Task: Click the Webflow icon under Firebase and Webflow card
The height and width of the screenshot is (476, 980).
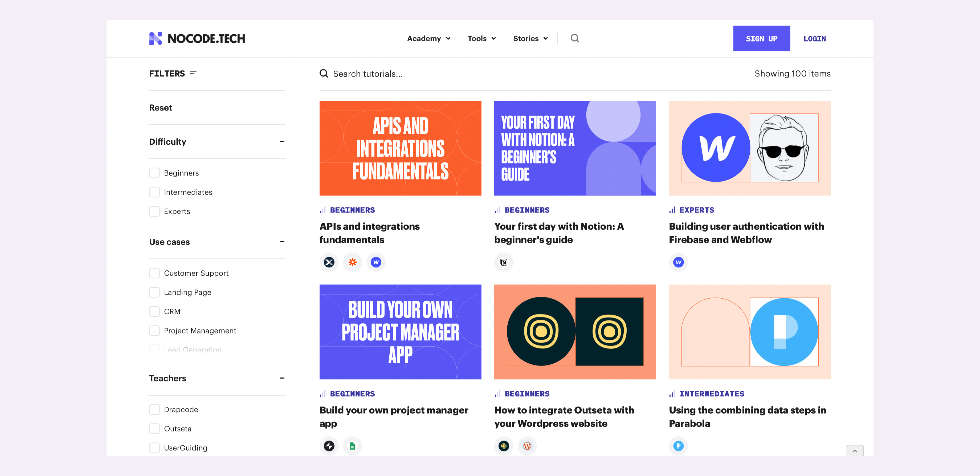Action: point(678,262)
